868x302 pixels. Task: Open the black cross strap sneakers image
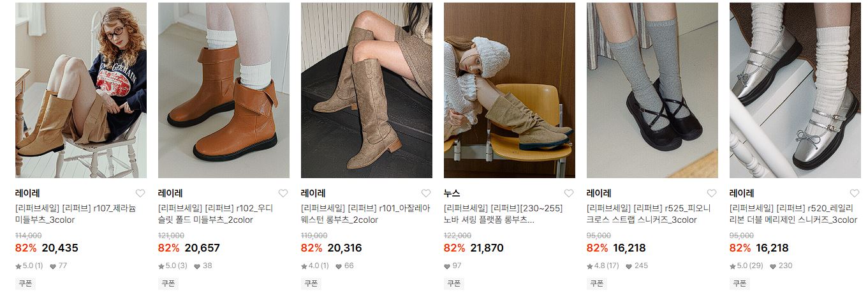click(652, 90)
